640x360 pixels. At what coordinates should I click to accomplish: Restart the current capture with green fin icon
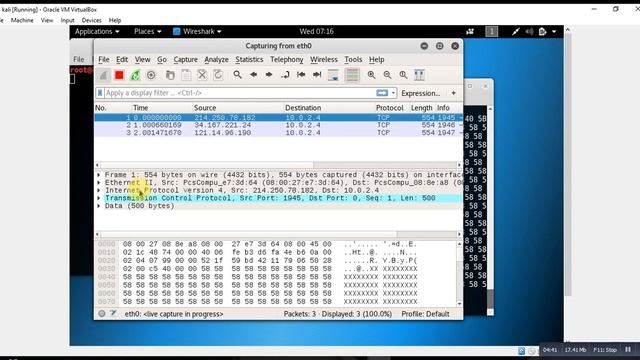click(x=135, y=75)
